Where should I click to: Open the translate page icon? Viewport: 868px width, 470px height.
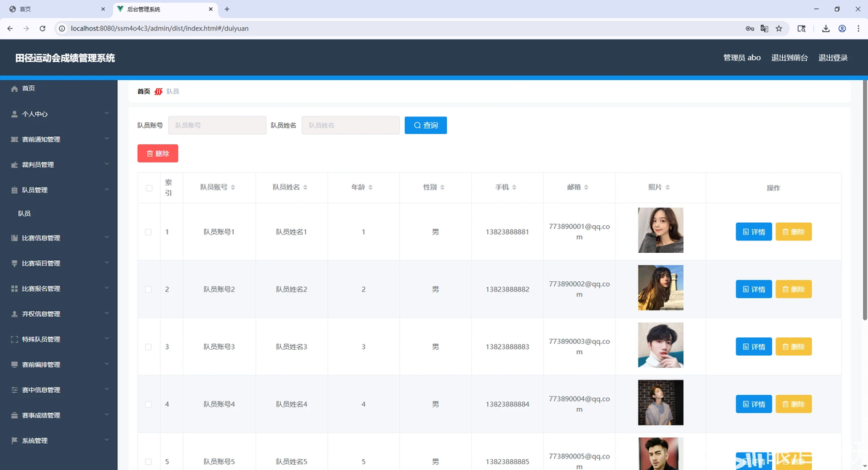tap(765, 28)
